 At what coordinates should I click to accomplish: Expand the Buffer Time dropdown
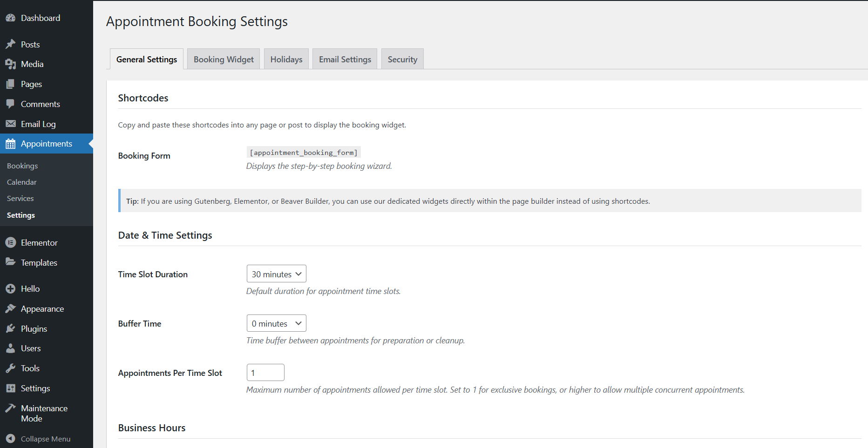pyautogui.click(x=276, y=323)
